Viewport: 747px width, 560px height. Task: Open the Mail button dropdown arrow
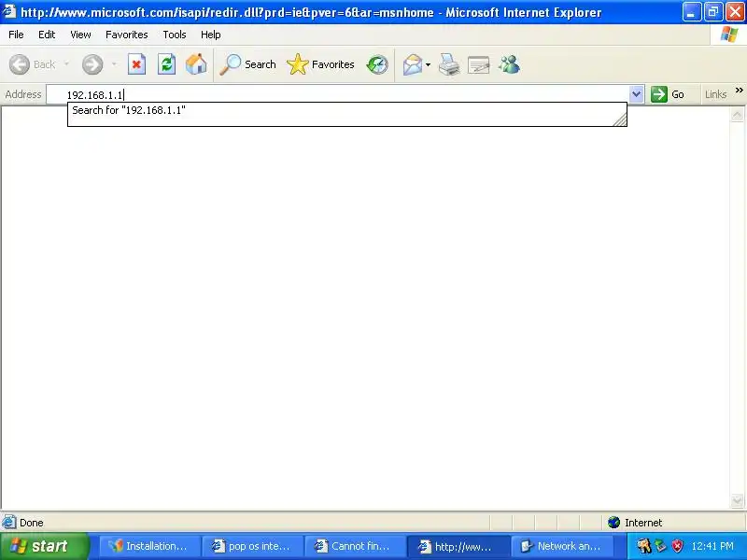point(428,64)
